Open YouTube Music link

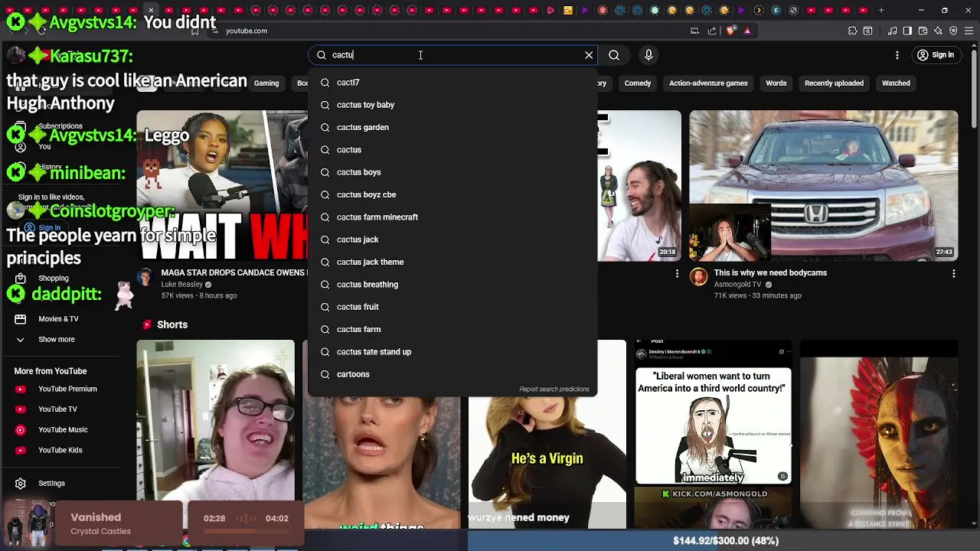coord(63,430)
